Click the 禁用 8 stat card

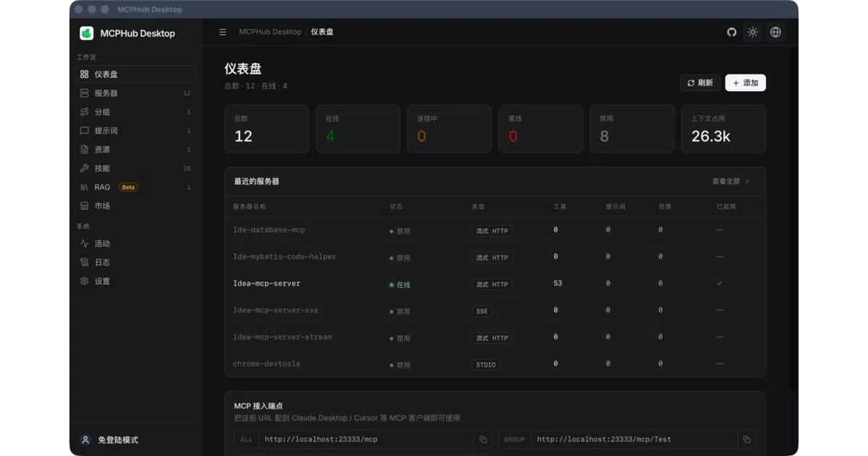coord(632,129)
